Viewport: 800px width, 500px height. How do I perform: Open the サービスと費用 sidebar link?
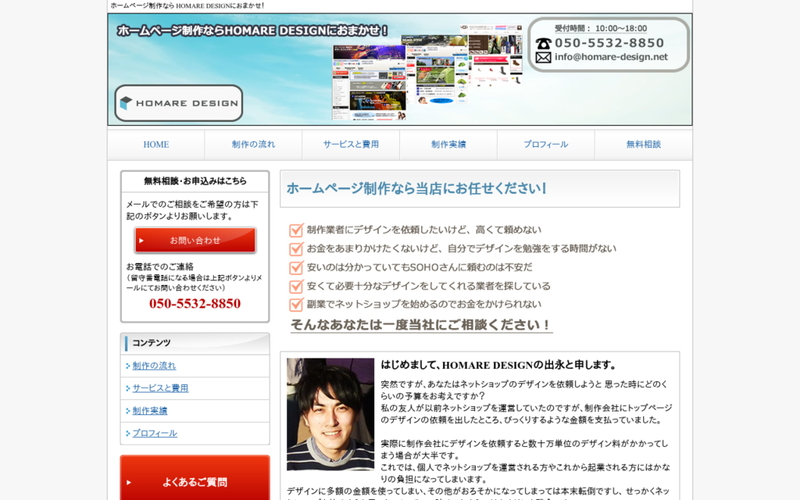pyautogui.click(x=160, y=388)
